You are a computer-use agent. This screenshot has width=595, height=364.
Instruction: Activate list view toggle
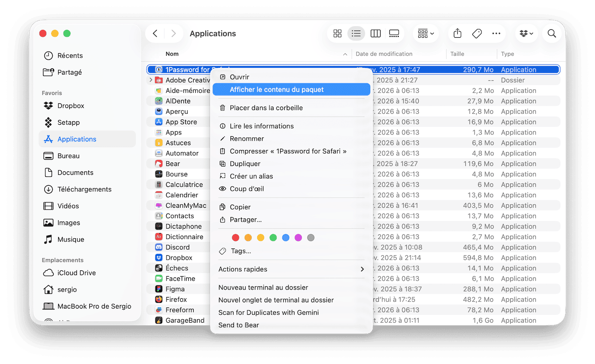pos(356,34)
